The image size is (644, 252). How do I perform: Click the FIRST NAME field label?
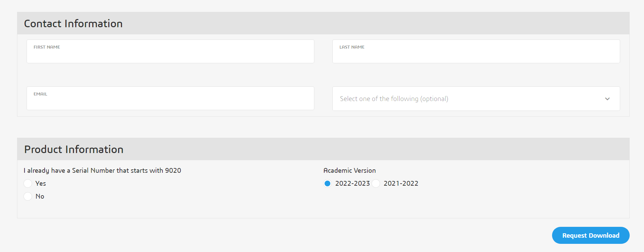click(47, 47)
